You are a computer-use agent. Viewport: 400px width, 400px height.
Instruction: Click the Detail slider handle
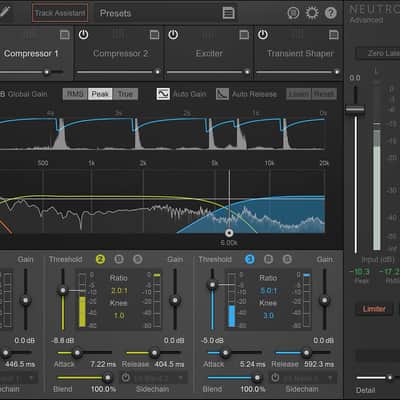(390, 378)
